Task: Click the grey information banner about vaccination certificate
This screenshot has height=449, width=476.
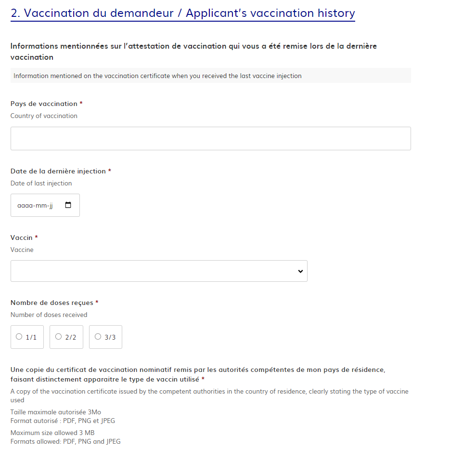Action: pyautogui.click(x=210, y=75)
